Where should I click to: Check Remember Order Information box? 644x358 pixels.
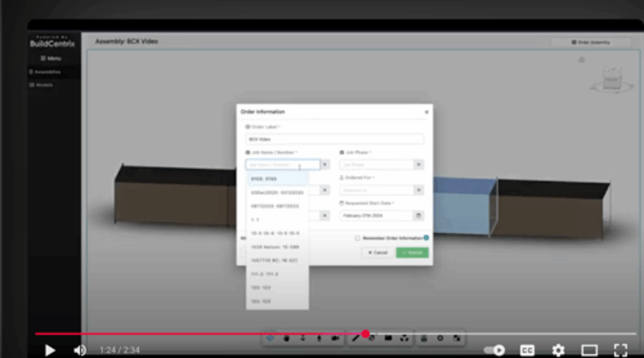click(x=357, y=238)
